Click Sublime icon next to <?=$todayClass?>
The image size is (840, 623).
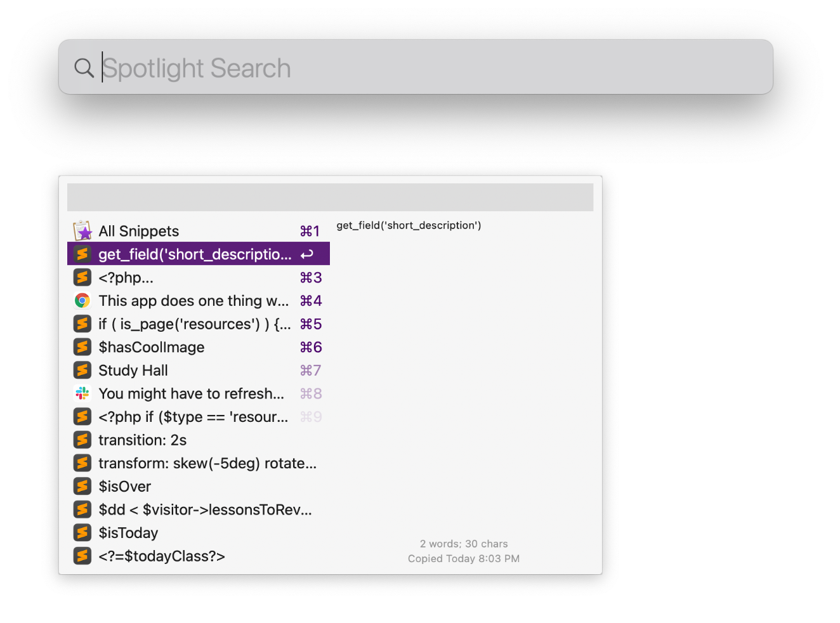pos(82,556)
